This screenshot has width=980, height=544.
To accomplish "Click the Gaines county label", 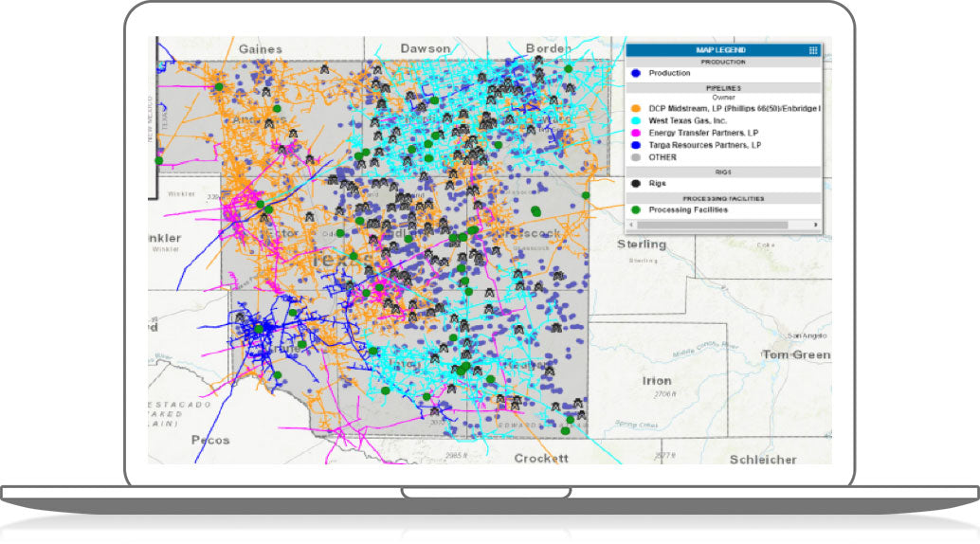I will point(261,48).
